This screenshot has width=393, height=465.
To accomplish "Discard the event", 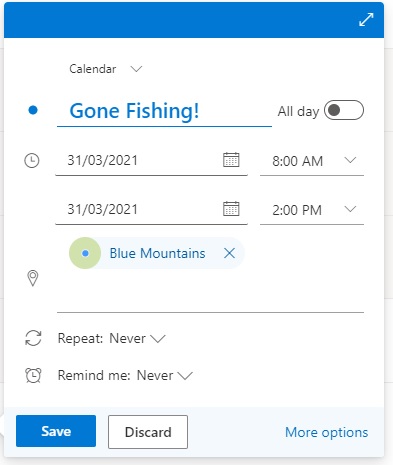I will pyautogui.click(x=148, y=432).
